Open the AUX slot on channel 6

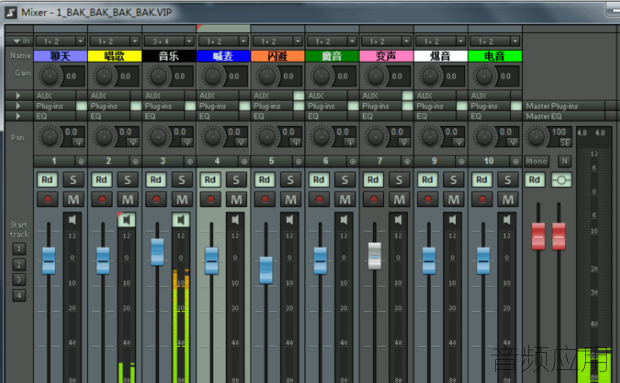tap(327, 96)
